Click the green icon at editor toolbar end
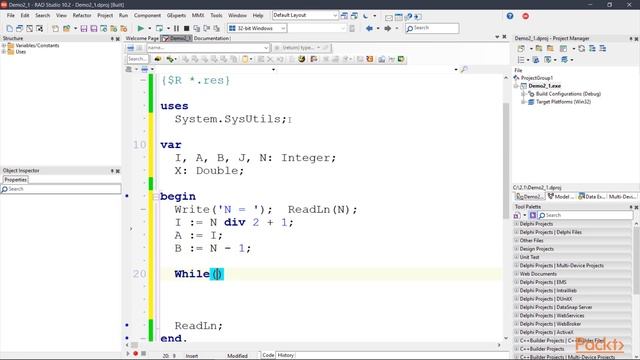 point(401,59)
